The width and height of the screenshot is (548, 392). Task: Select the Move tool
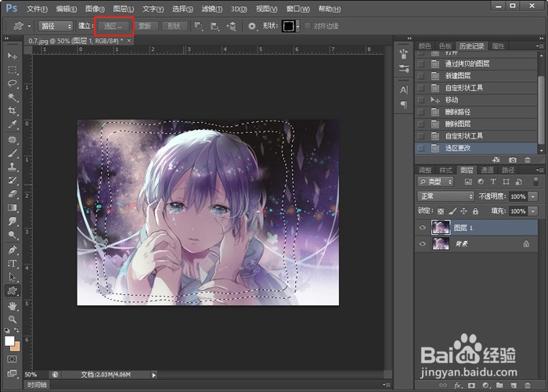click(13, 56)
